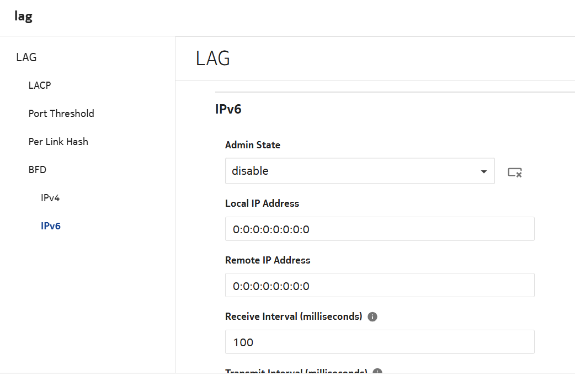Open the Admin State dropdown arrow
This screenshot has height=392, width=575.
coord(483,171)
